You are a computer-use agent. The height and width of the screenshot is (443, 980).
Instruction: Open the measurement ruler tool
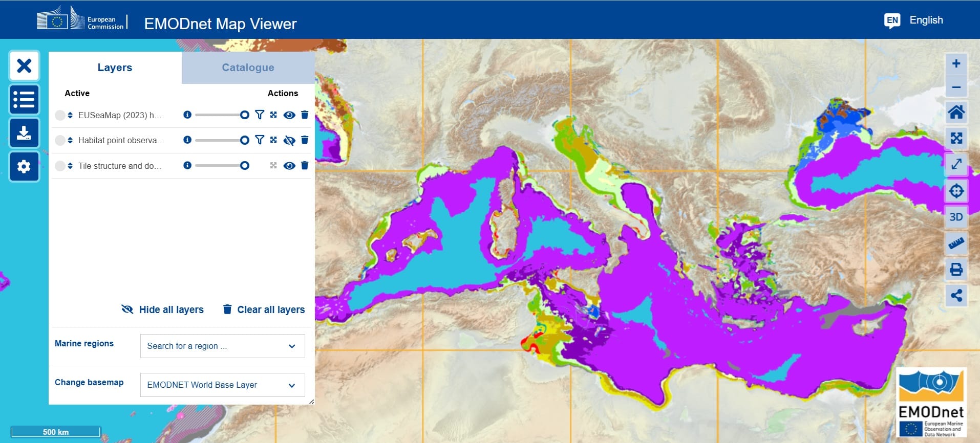click(x=956, y=243)
